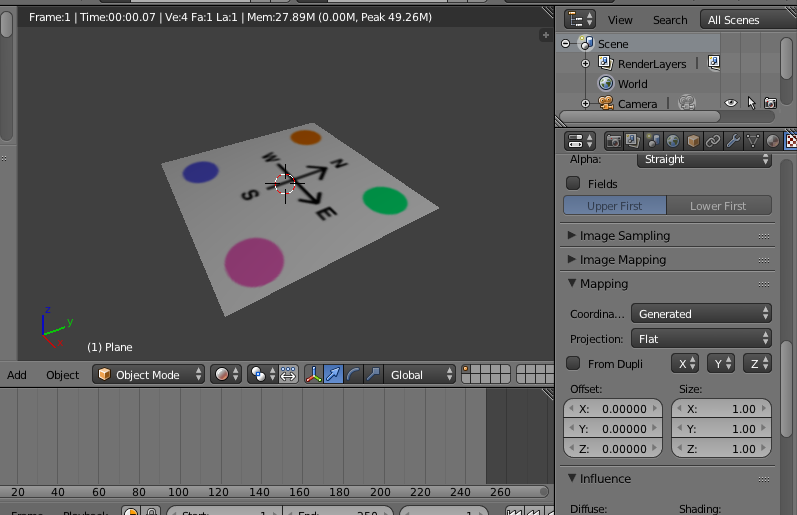The image size is (797, 515).
Task: Expand the RenderLayers tree node
Action: pos(586,64)
